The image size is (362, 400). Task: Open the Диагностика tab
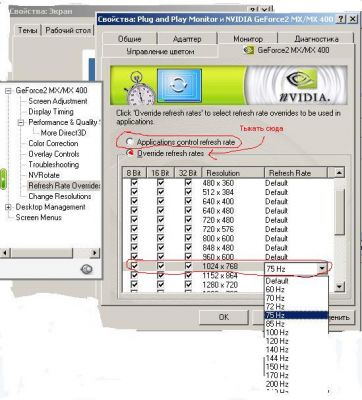pyautogui.click(x=316, y=39)
